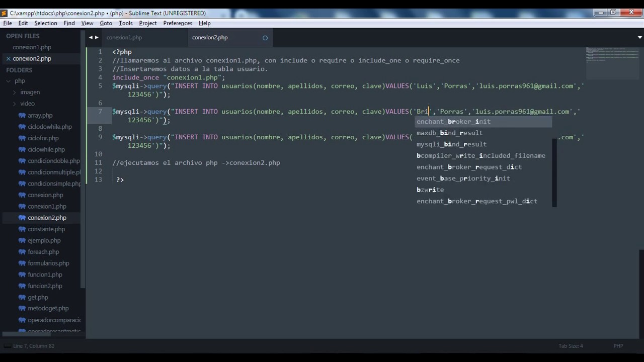Expand the imagen folder
Screen dimensions: 644x362
[x=15, y=93]
